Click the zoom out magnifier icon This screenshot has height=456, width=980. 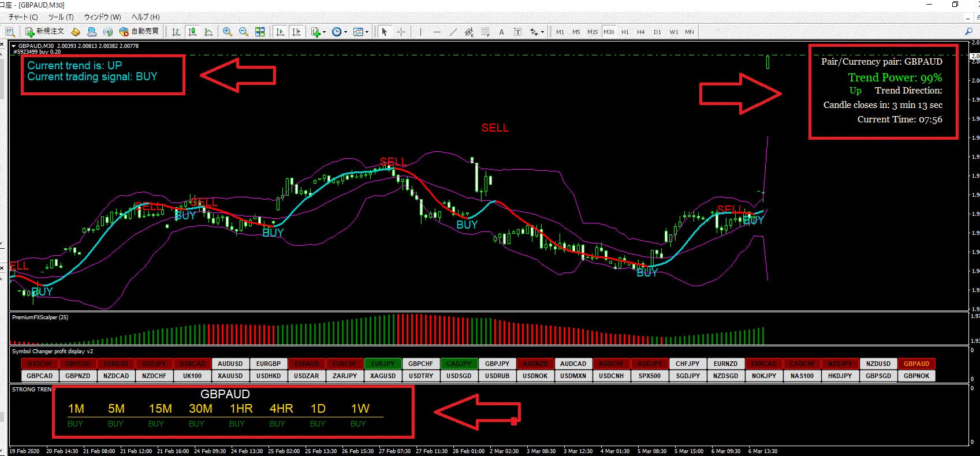point(244,32)
